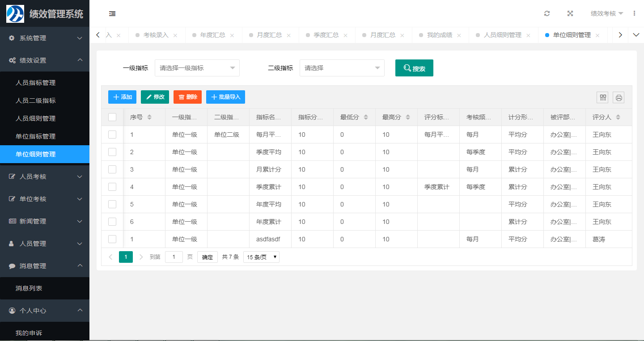Toggle fullscreen mode icon

point(570,13)
